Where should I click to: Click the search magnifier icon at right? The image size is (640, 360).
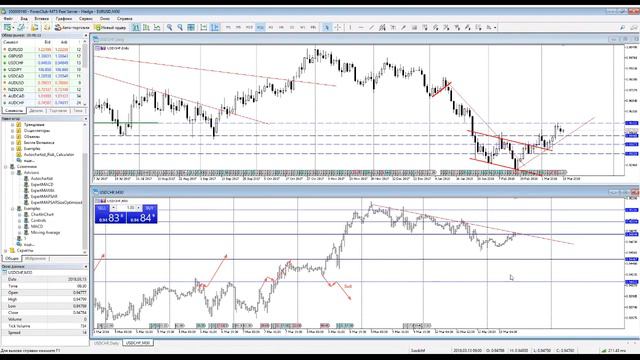[x=622, y=27]
